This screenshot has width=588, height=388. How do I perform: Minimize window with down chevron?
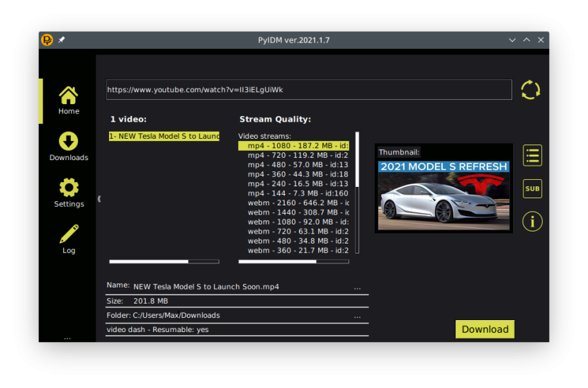pos(512,40)
